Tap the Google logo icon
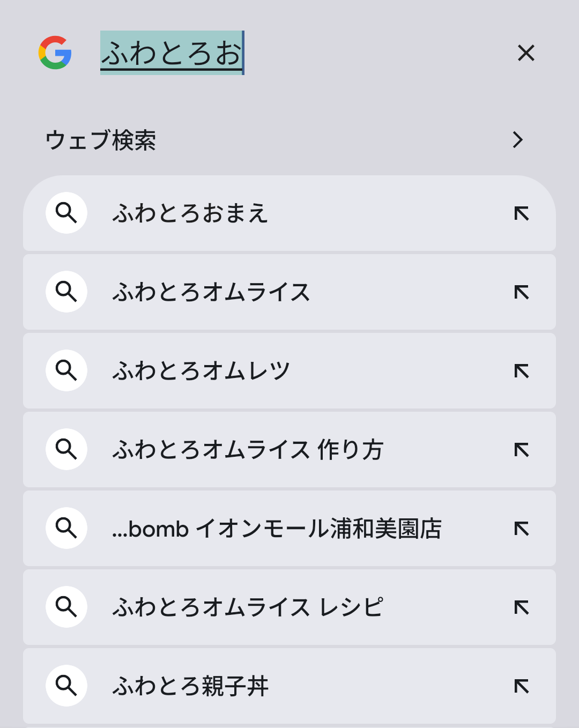 point(55,53)
